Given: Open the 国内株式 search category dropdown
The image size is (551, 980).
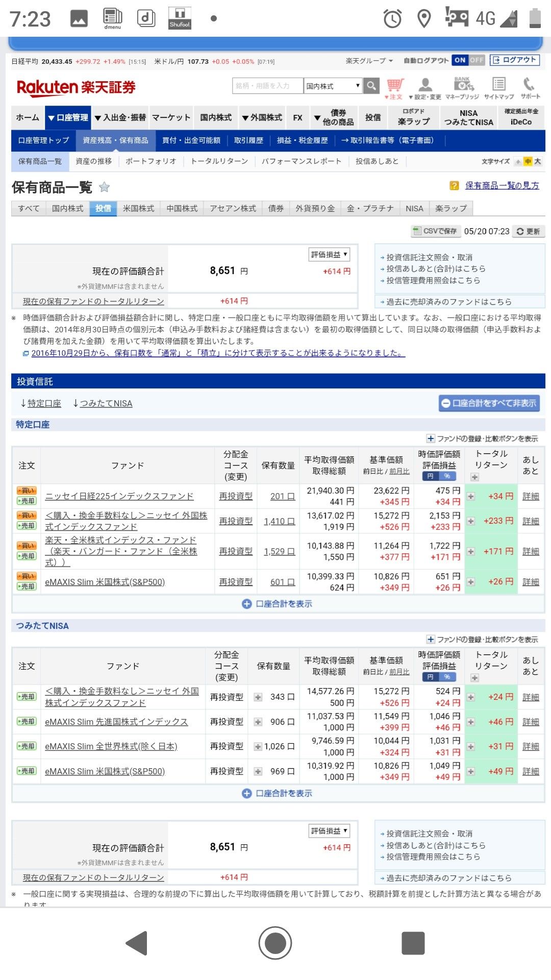Looking at the screenshot, I should click(333, 86).
